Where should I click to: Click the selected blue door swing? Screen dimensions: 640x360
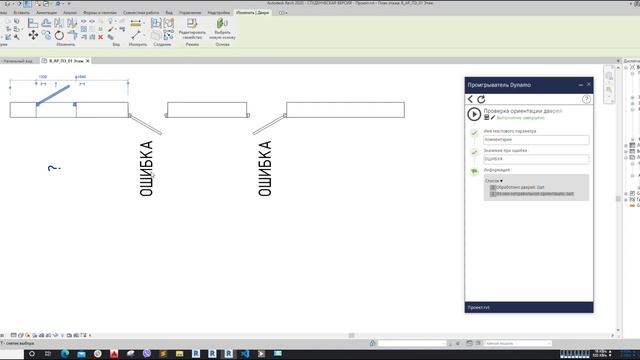pos(53,94)
